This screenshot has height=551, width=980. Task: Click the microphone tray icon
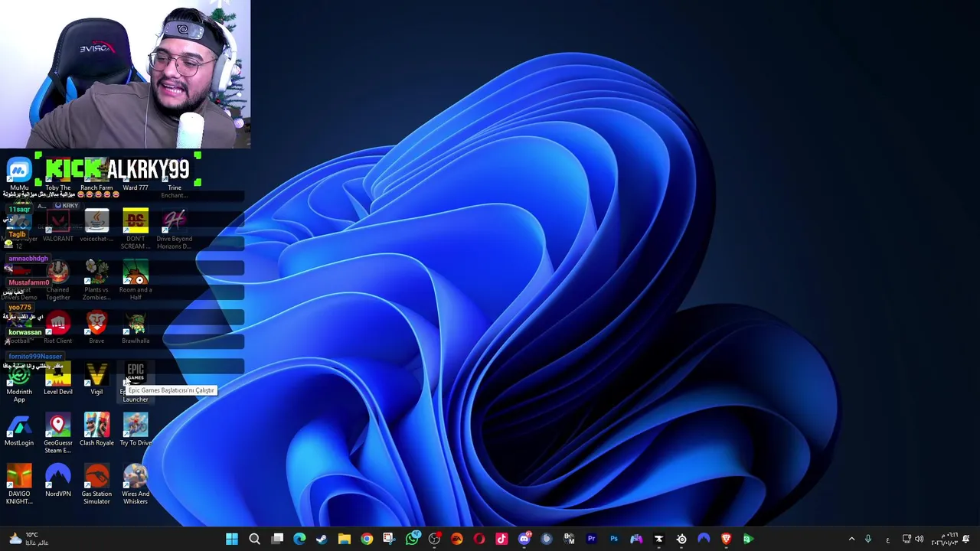click(x=868, y=539)
